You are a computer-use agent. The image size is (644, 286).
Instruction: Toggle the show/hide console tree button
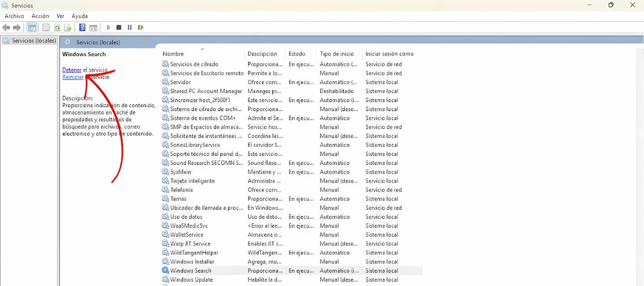(32, 28)
